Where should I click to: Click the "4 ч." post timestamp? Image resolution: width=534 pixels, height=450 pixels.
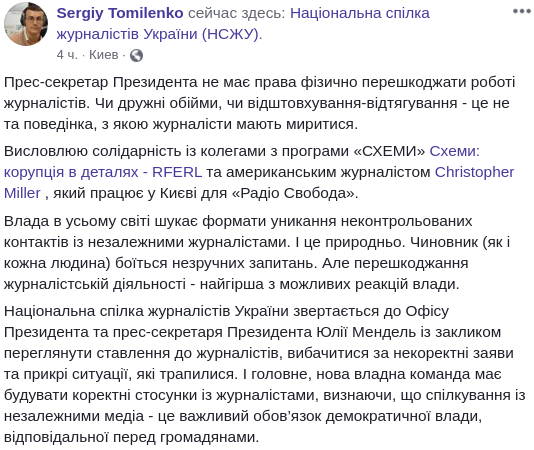(x=67, y=55)
